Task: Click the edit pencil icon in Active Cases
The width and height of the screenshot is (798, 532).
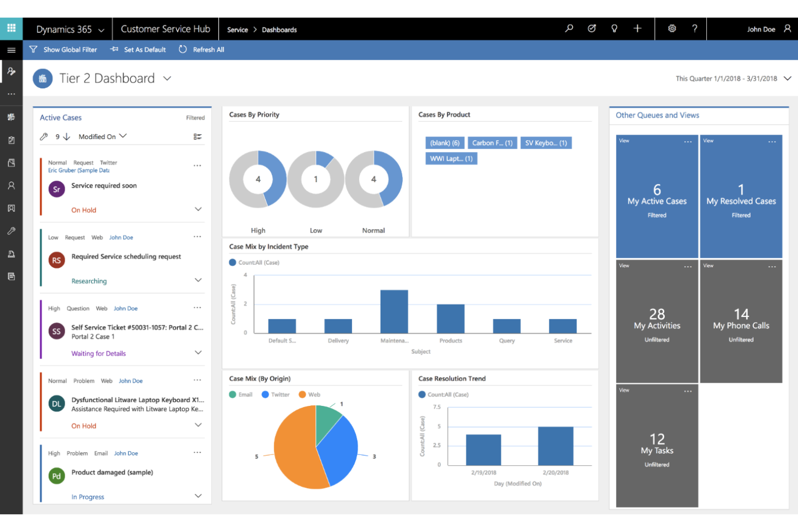Action: pyautogui.click(x=44, y=137)
